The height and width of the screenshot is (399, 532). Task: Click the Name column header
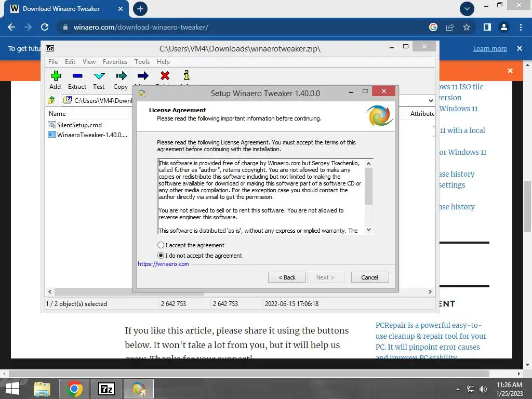click(x=57, y=114)
